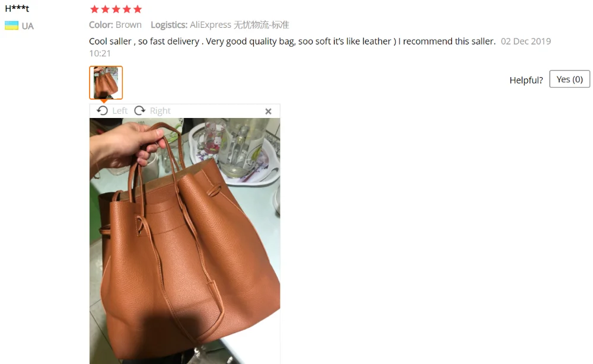Click the third red rating star
The height and width of the screenshot is (364, 593).
coord(116,9)
